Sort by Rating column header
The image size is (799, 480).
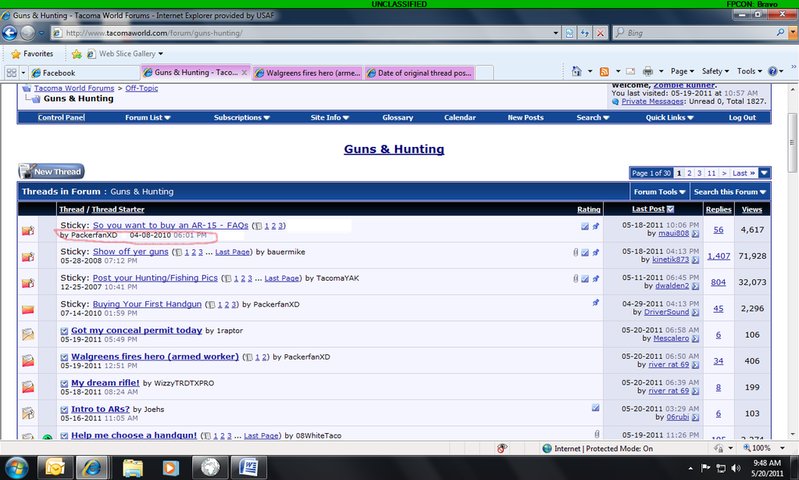tap(589, 209)
